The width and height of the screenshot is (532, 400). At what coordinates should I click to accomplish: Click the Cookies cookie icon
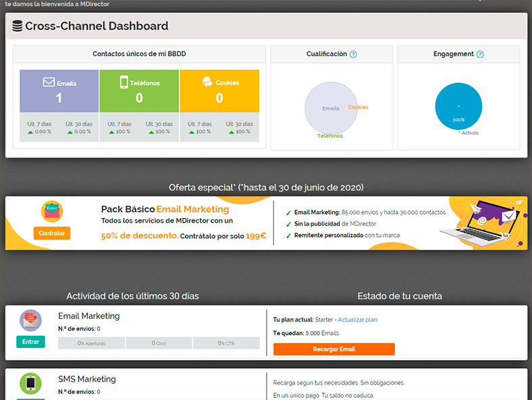pos(207,82)
